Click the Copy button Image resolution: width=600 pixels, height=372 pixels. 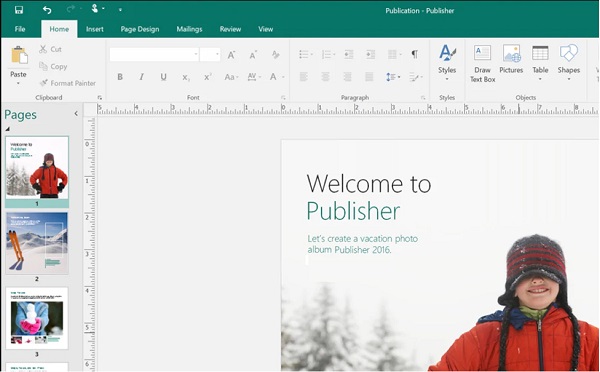[53, 67]
